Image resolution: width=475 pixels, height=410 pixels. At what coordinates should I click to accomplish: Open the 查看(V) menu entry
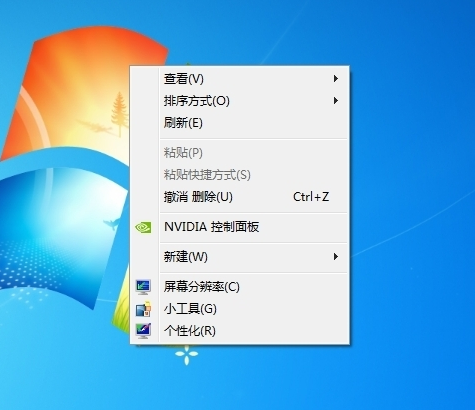tap(239, 79)
